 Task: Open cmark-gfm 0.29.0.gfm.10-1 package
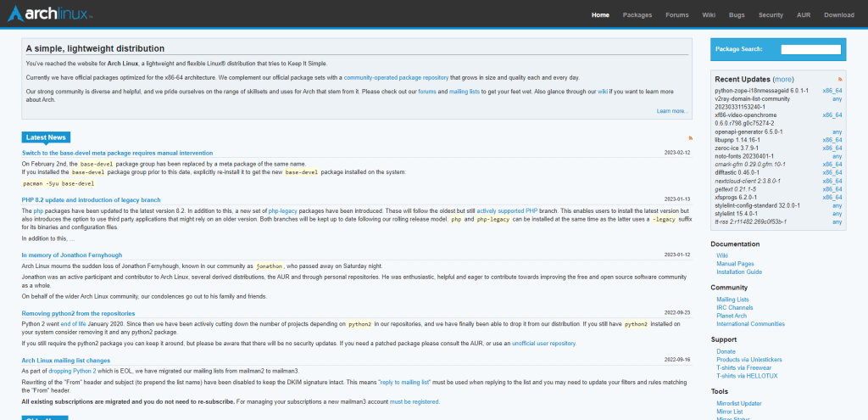[x=750, y=165]
